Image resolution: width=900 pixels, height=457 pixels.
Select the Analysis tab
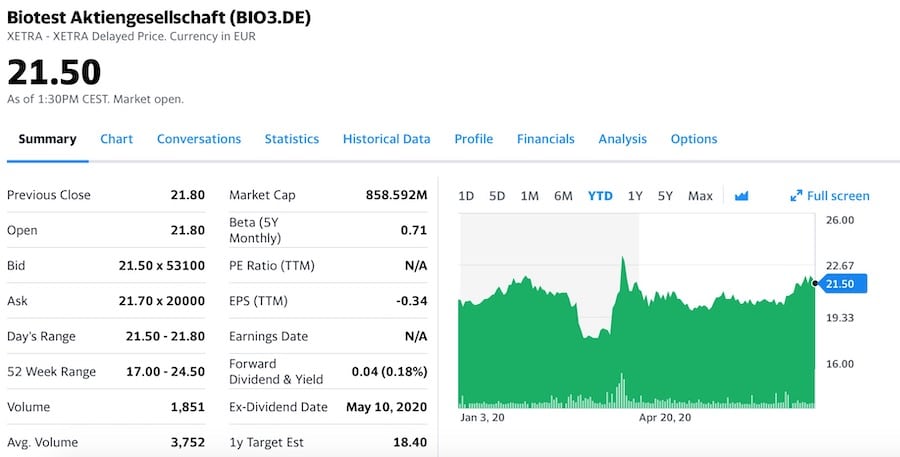(622, 139)
